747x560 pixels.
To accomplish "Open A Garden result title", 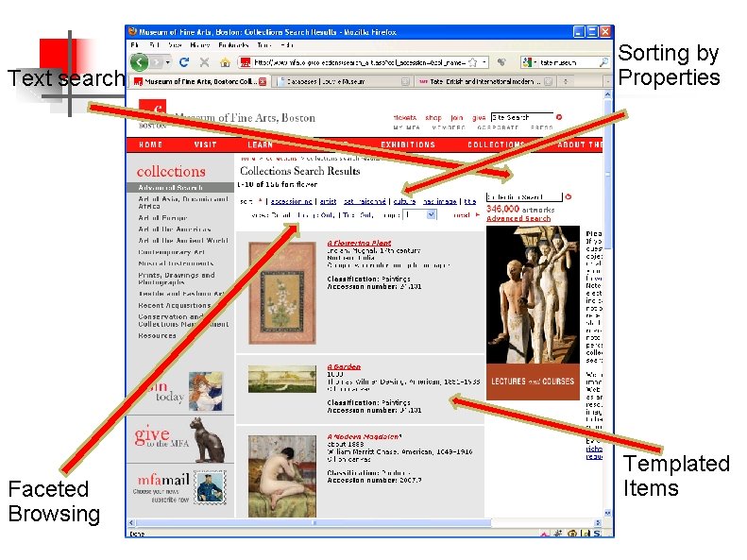I will [344, 366].
